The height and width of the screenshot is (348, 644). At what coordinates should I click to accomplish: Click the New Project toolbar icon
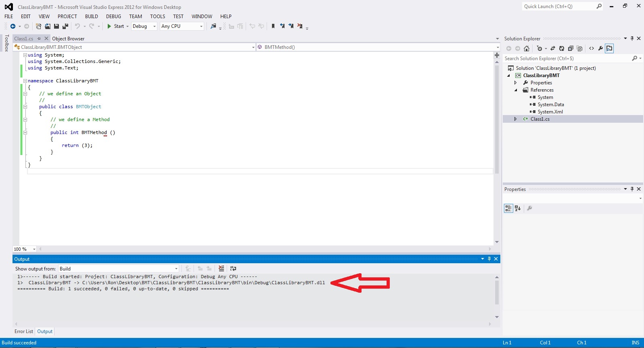38,26
